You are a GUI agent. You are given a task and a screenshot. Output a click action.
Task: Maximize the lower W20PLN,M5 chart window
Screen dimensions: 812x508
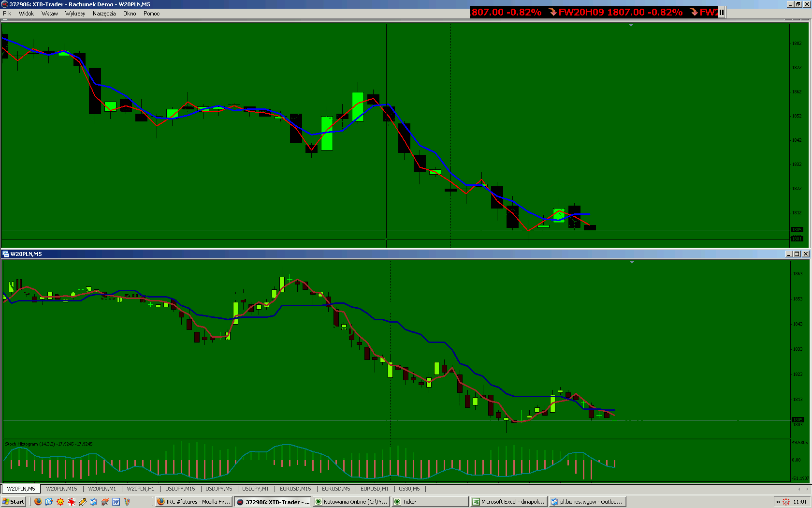[797, 254]
